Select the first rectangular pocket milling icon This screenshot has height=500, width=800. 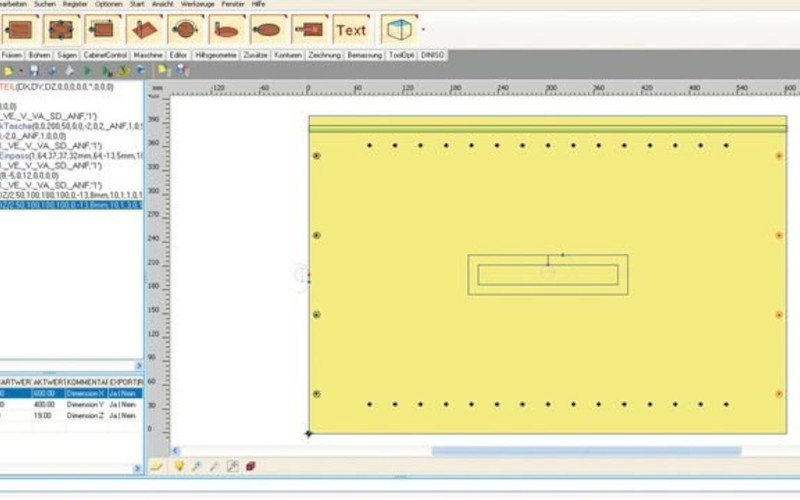(x=20, y=30)
